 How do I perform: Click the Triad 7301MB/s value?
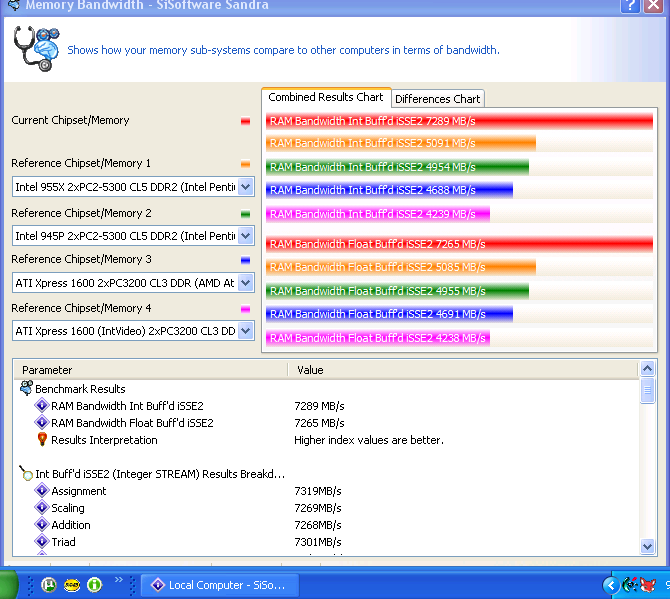point(318,542)
